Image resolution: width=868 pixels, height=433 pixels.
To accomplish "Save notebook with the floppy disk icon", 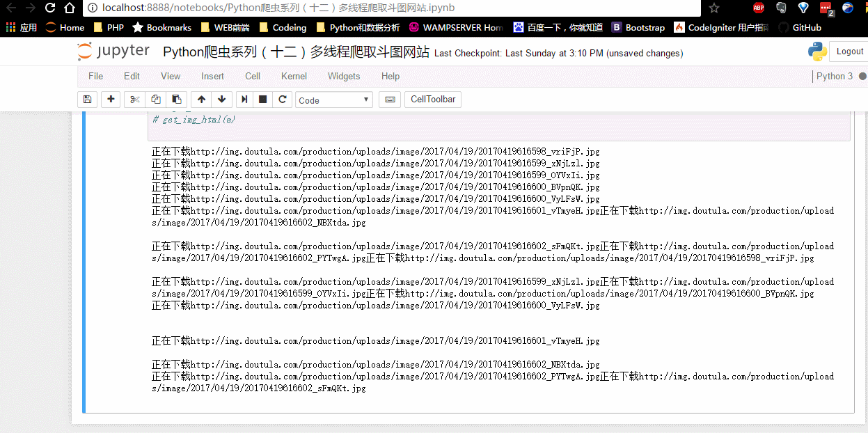I will pyautogui.click(x=87, y=100).
